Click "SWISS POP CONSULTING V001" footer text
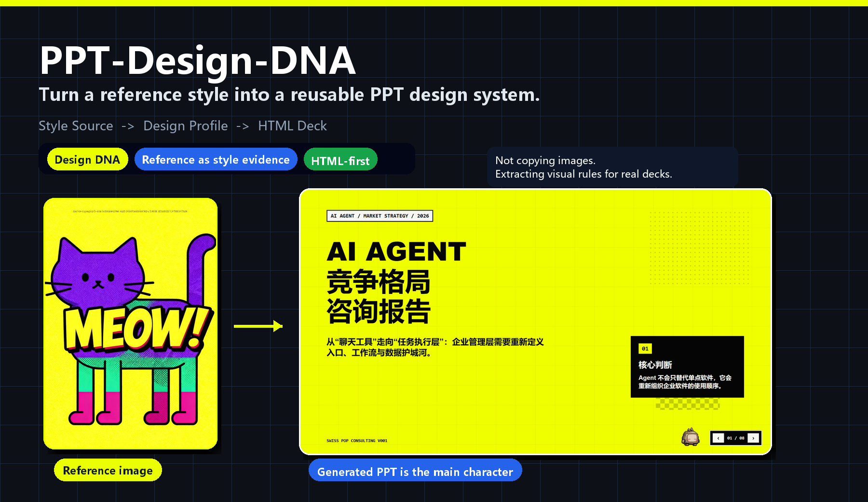This screenshot has width=868, height=502. coord(357,441)
